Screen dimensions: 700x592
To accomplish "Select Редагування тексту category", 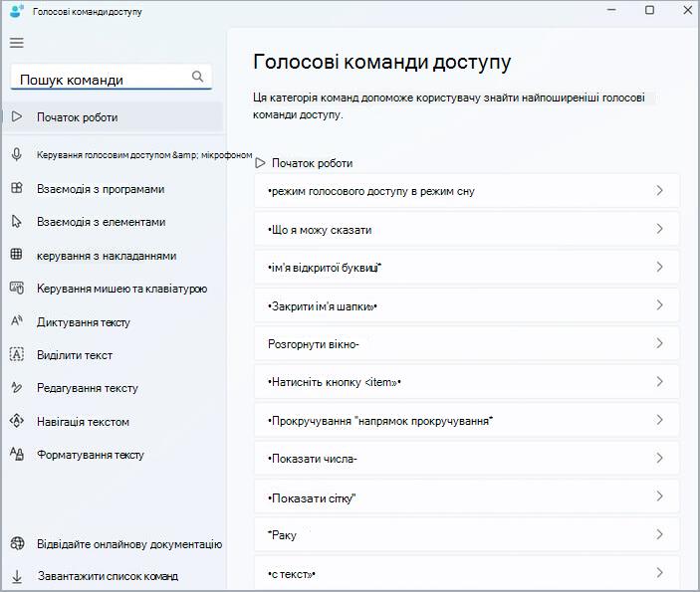I will [88, 388].
